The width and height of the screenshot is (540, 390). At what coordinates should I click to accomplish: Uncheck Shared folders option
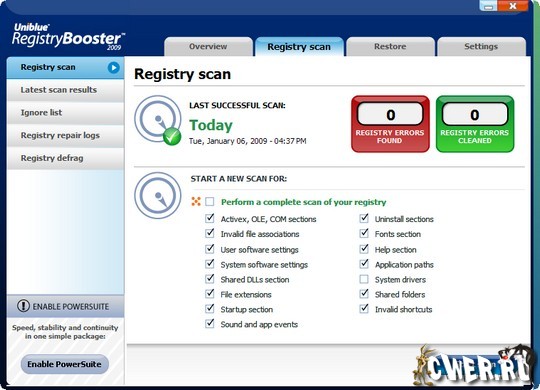(x=364, y=294)
